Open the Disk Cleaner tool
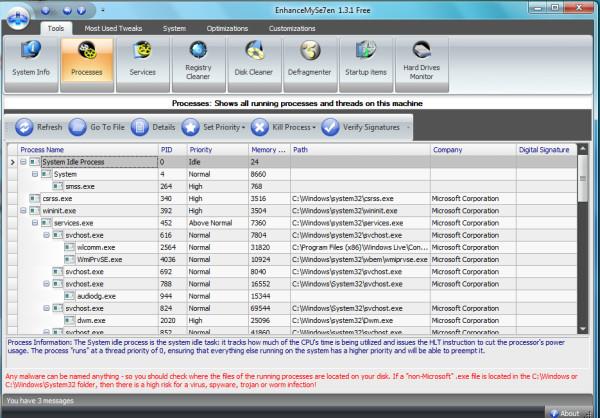 [254, 59]
